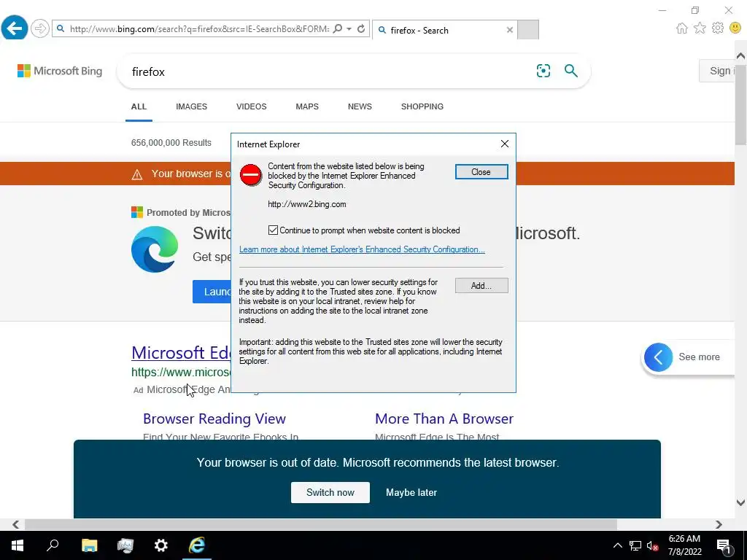Open the address bar autocomplete dropdown arrow

click(349, 28)
